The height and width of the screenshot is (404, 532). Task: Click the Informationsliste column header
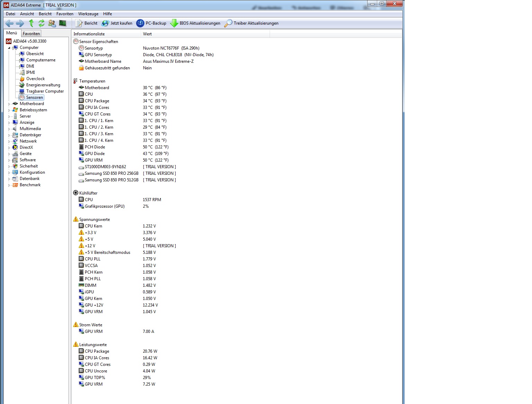point(106,34)
